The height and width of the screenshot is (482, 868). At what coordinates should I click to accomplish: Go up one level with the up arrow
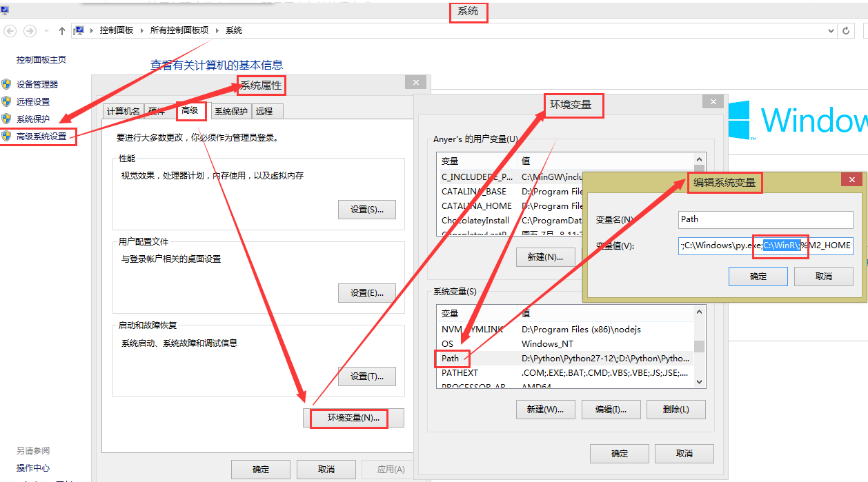(x=62, y=31)
